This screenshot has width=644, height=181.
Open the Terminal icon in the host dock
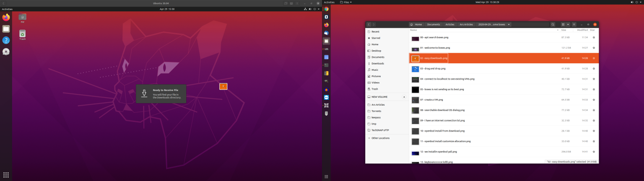click(x=326, y=65)
